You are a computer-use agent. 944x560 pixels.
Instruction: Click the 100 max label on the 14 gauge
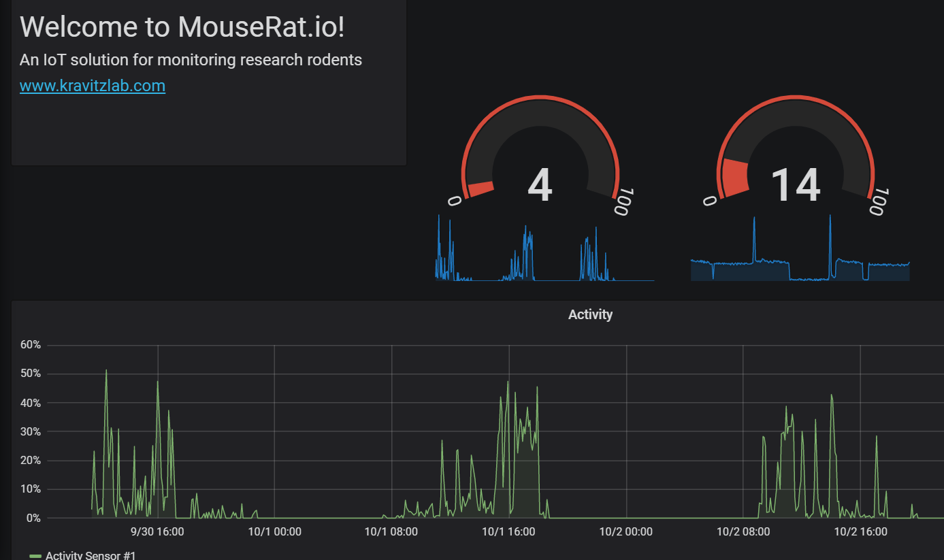[x=877, y=201]
